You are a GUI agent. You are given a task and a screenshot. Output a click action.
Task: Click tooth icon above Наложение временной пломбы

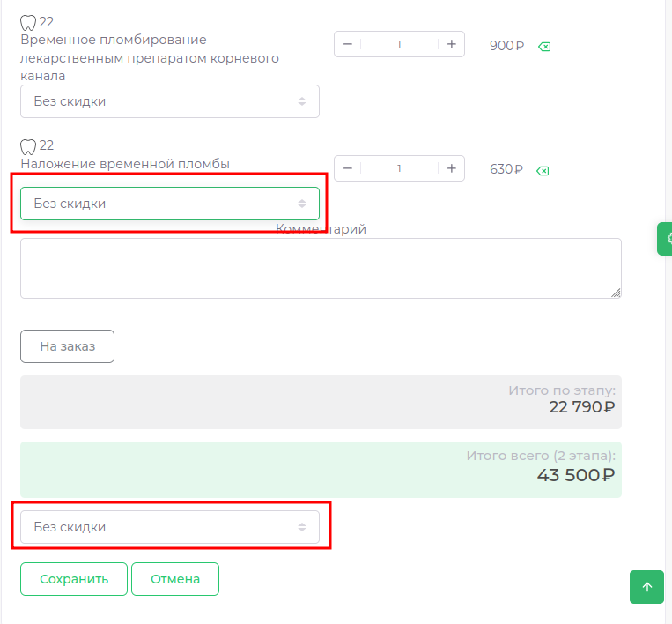(x=28, y=146)
